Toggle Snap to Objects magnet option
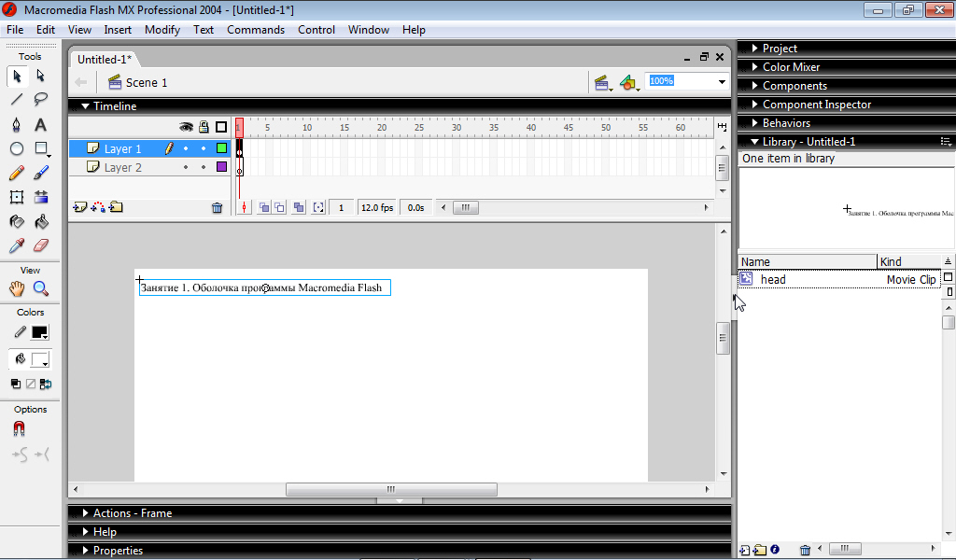Screen dimensions: 956x560 (19, 429)
